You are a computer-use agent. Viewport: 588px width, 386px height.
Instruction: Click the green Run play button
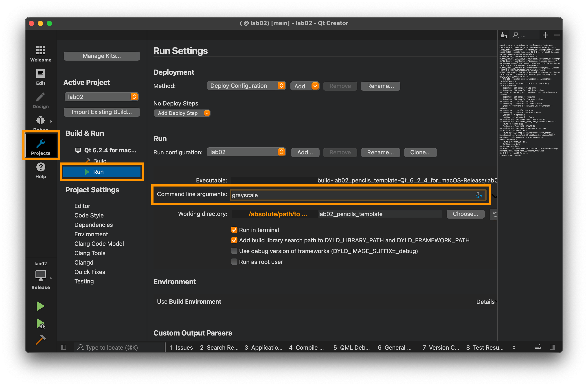tap(41, 306)
